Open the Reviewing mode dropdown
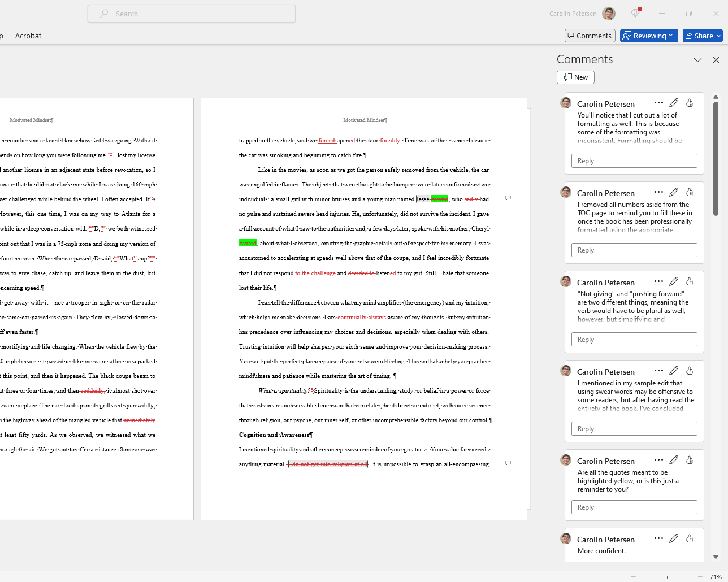Viewport: 728px width, 582px height. [649, 36]
